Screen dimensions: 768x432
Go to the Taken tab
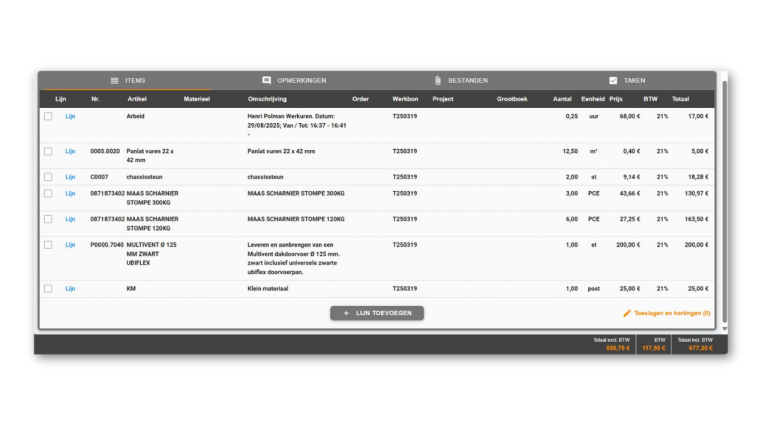[x=634, y=80]
